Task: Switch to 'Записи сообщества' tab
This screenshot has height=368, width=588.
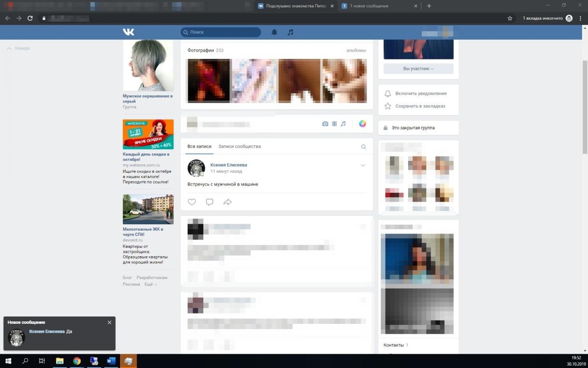Action: (x=240, y=146)
